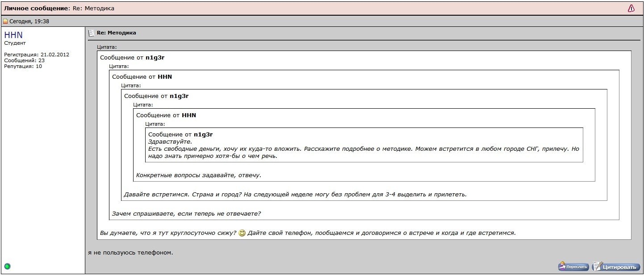Click the Личное сообщение: Re: Методика header text

click(x=59, y=8)
